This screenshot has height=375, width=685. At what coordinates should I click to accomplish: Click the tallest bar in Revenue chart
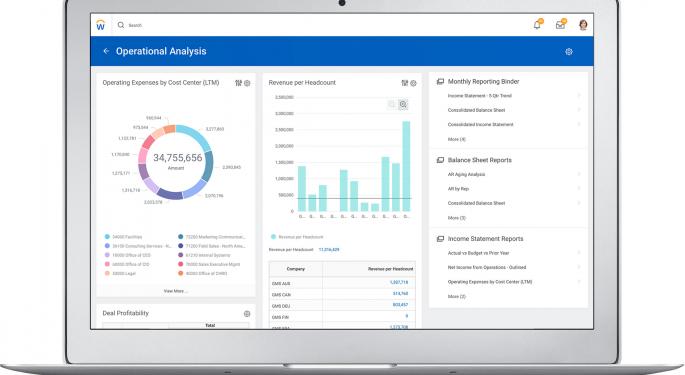(x=406, y=166)
